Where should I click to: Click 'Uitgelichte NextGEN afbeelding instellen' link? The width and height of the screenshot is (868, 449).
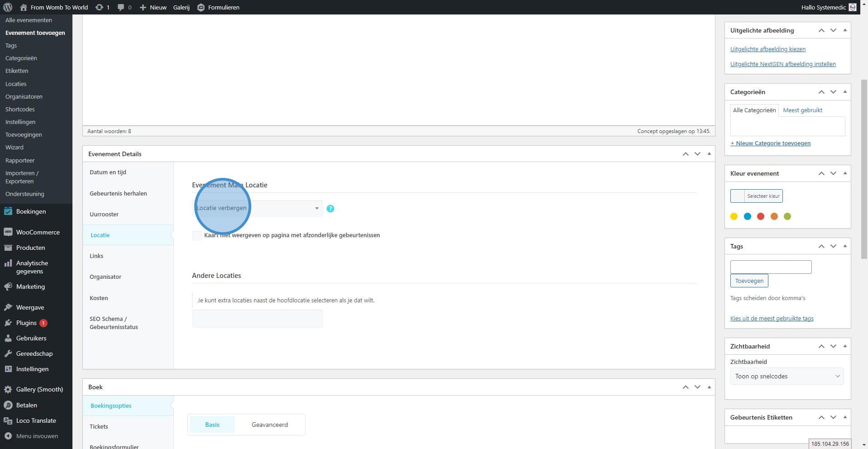coord(783,64)
